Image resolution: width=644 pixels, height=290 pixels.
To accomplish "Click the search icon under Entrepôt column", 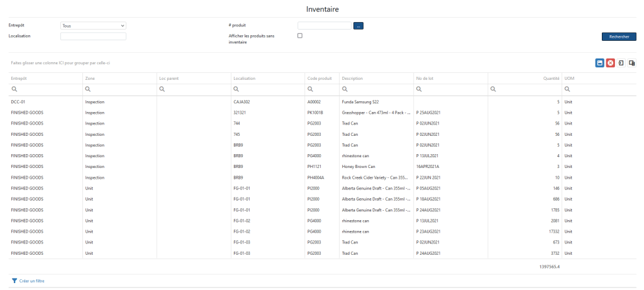I will (14, 89).
